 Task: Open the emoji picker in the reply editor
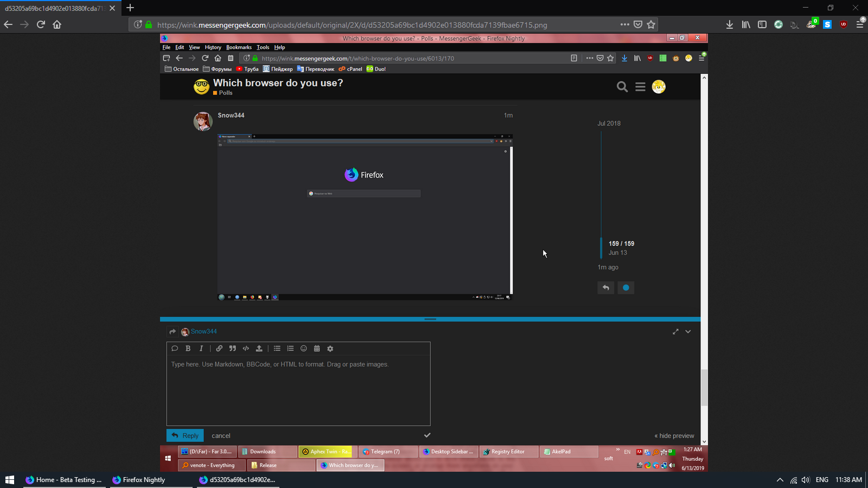click(x=304, y=349)
